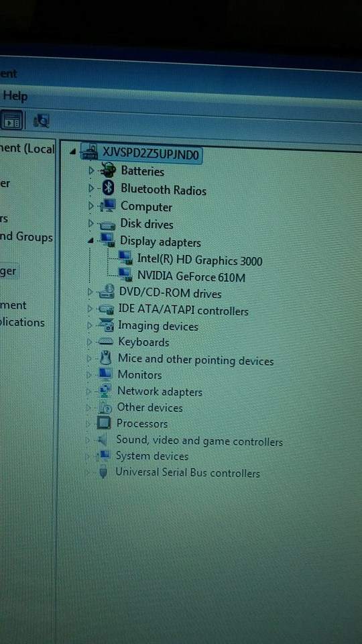Click the DVD/CD-ROM drives icon
The image size is (362, 644).
pyautogui.click(x=107, y=292)
